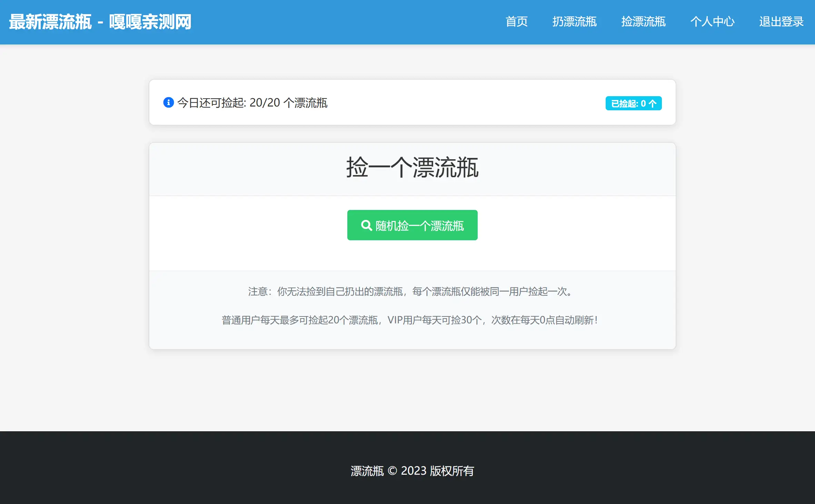The image size is (815, 504).
Task: Open 个人中心 from the navigation bar
Action: point(713,21)
